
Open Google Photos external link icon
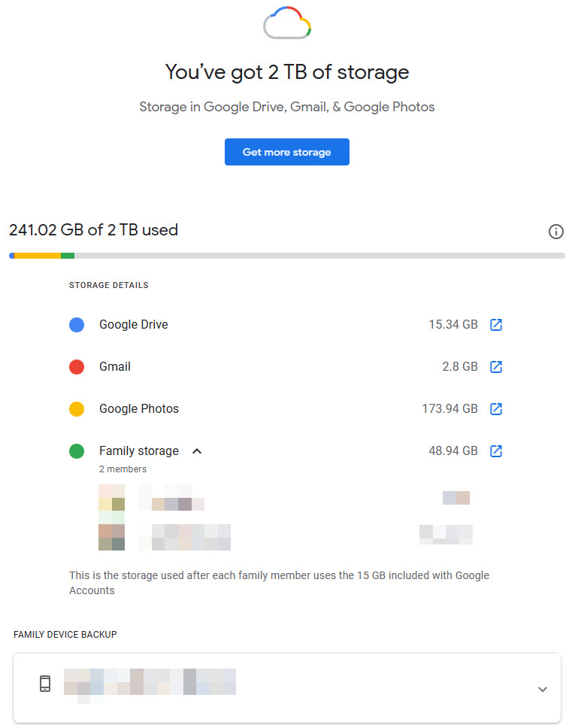coord(496,409)
